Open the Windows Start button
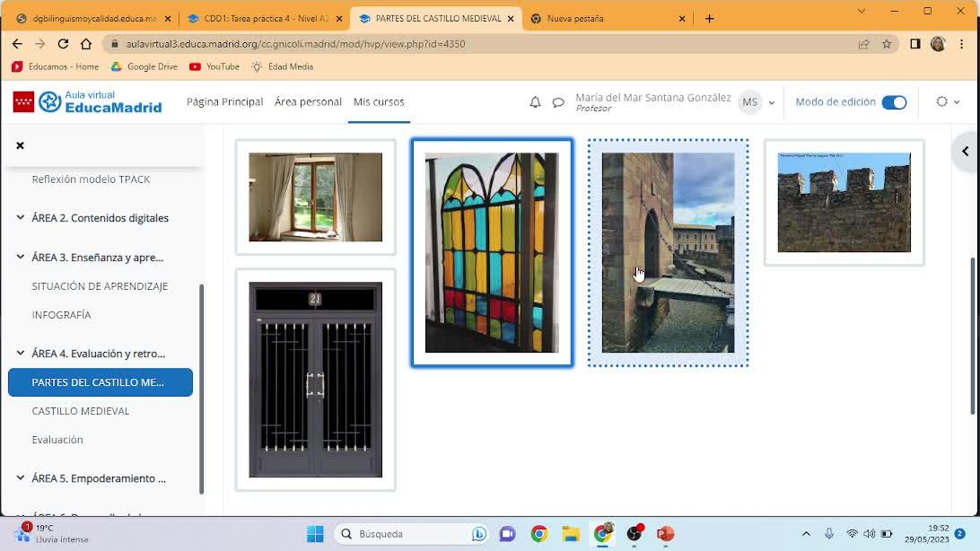The height and width of the screenshot is (551, 980). point(315,534)
